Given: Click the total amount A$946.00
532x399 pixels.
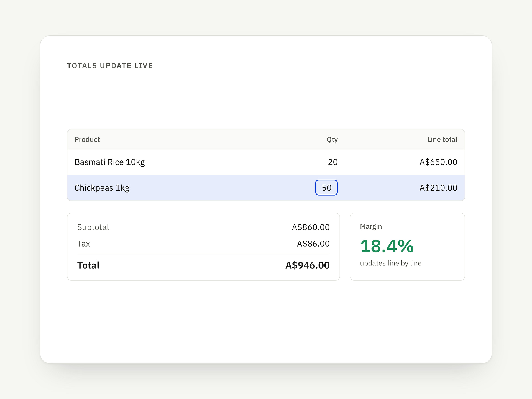Looking at the screenshot, I should point(308,265).
